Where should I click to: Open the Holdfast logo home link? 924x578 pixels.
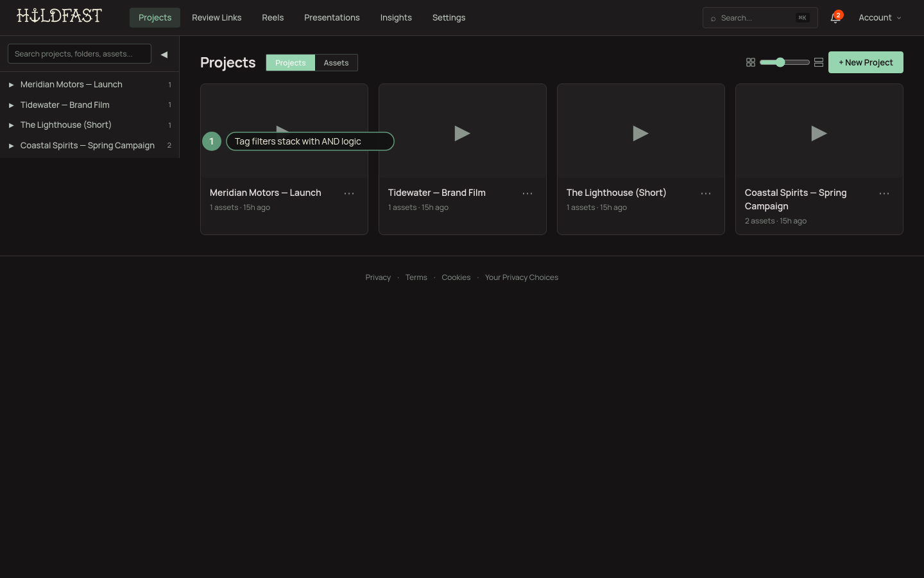coord(59,16)
